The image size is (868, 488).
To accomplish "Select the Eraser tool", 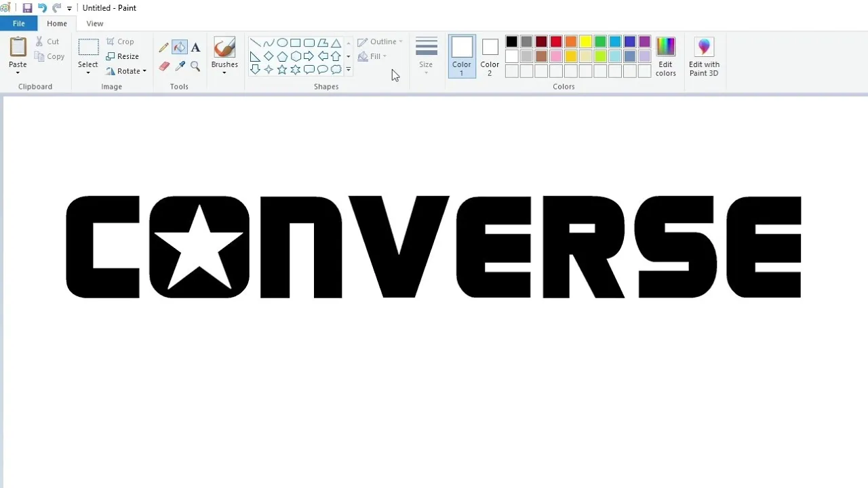I will click(163, 66).
